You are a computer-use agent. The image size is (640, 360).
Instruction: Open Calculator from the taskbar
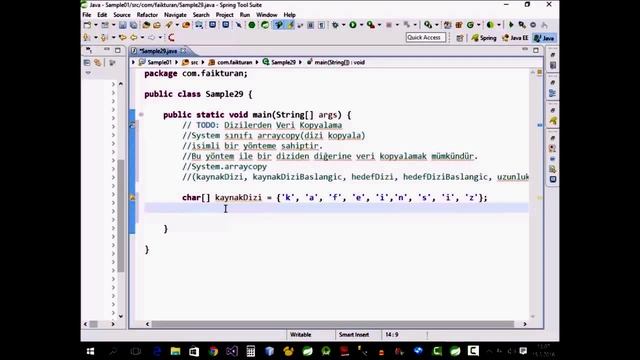pyautogui.click(x=251, y=351)
